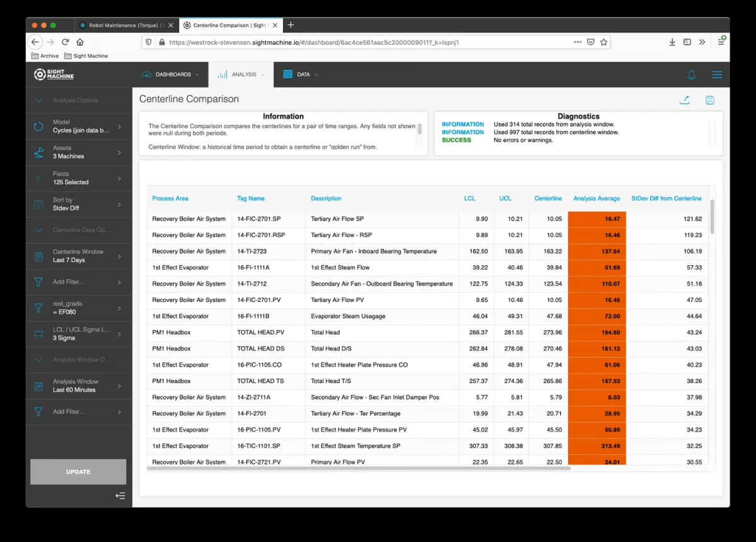Click the Analysis Window calendar icon
This screenshot has height=542, width=756.
[x=38, y=386]
